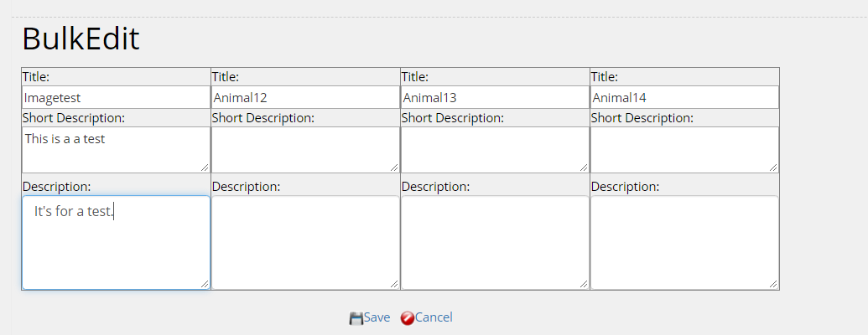Focus Animal13's short description box
Viewport: 868px width, 335px height.
(x=495, y=149)
